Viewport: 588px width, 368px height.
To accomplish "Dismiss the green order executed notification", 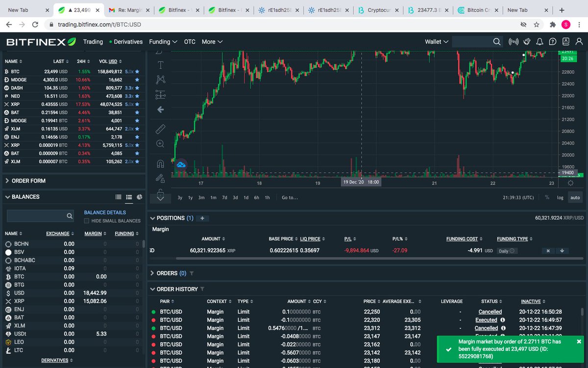I will pos(579,342).
